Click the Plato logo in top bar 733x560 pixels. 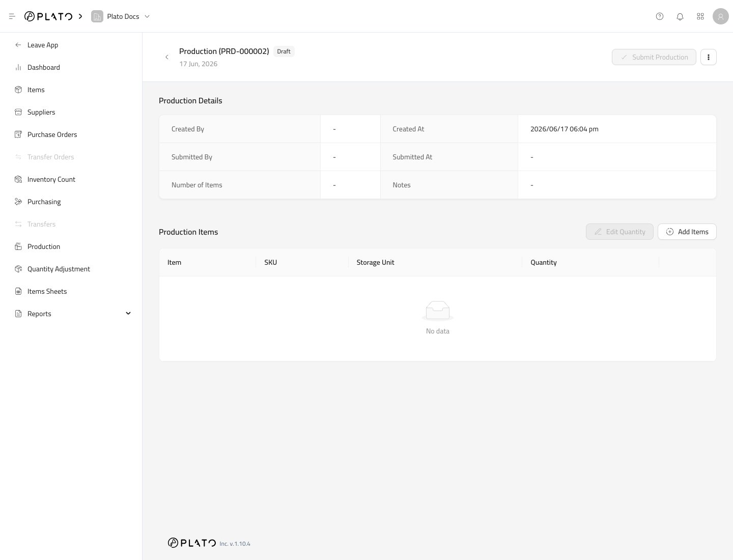point(48,16)
